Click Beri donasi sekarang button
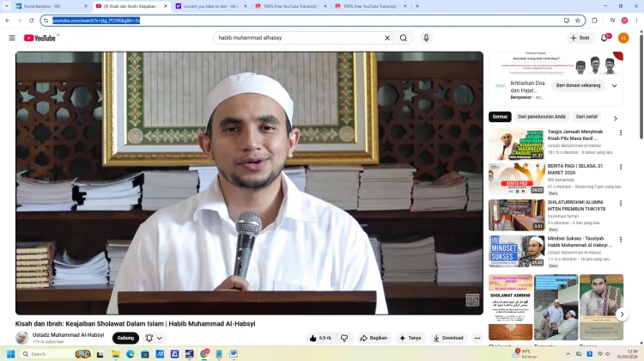The image size is (644, 361). [578, 85]
